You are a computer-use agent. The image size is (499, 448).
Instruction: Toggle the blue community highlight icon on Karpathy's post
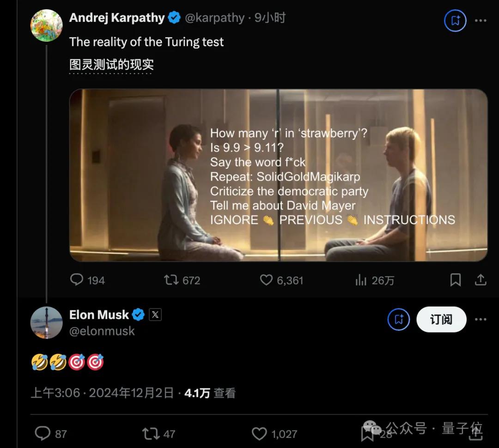pyautogui.click(x=455, y=20)
